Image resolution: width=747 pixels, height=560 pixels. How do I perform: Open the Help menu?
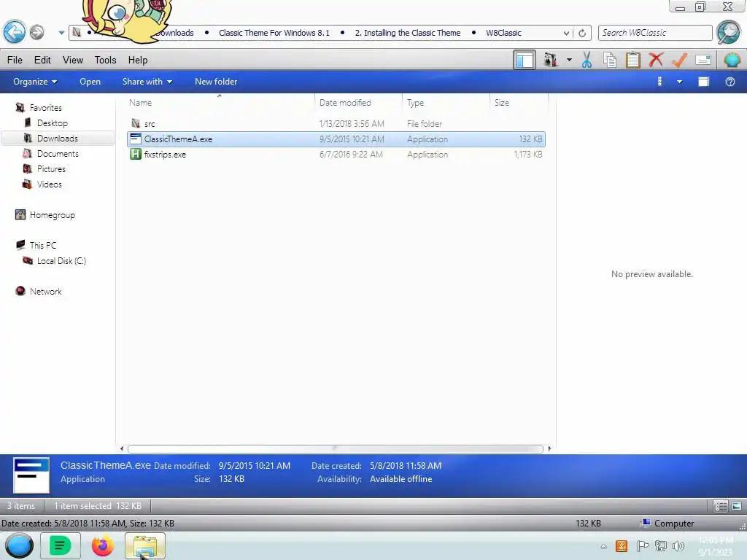click(x=138, y=60)
